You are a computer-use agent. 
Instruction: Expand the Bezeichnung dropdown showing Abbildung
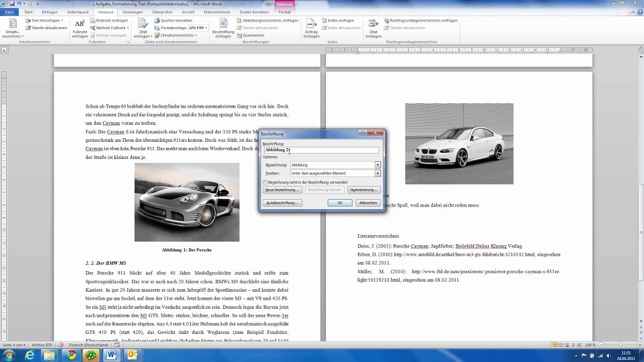coord(377,165)
